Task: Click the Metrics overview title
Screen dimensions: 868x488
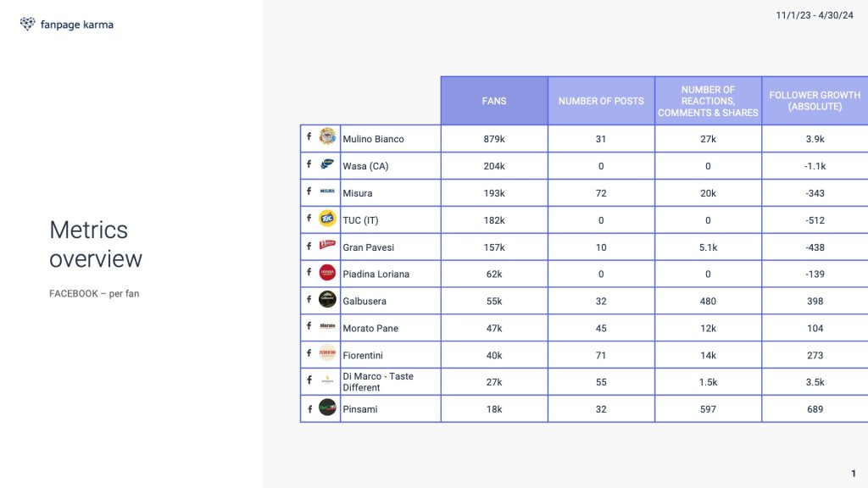Action: tap(96, 245)
